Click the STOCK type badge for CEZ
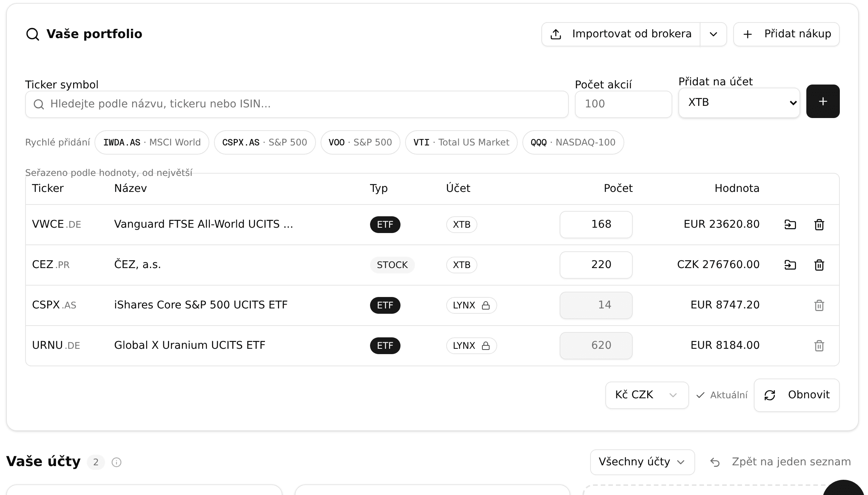This screenshot has height=495, width=868. (393, 265)
